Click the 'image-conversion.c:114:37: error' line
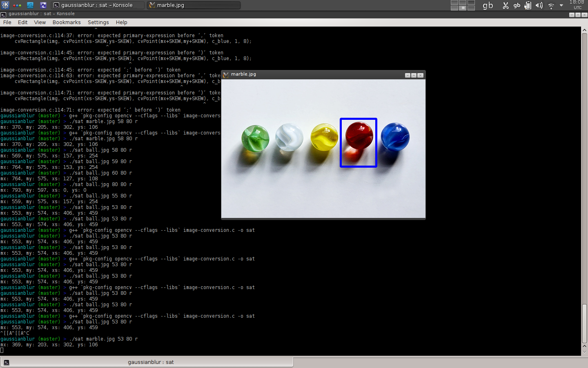 pos(112,36)
